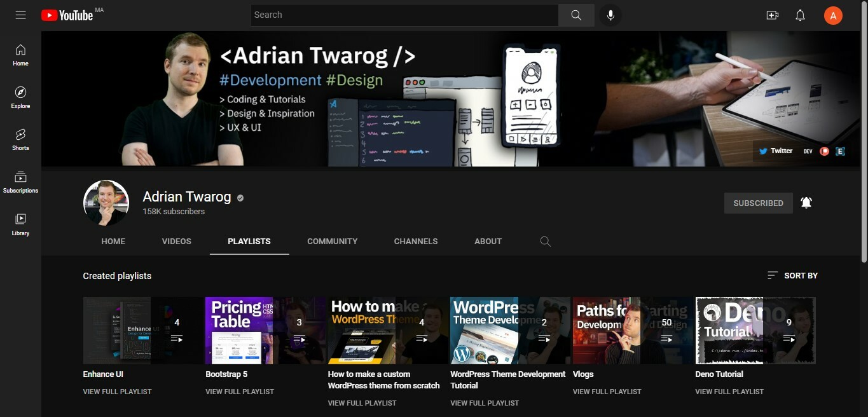
Task: Click the YouTube logo to go home
Action: click(x=67, y=15)
